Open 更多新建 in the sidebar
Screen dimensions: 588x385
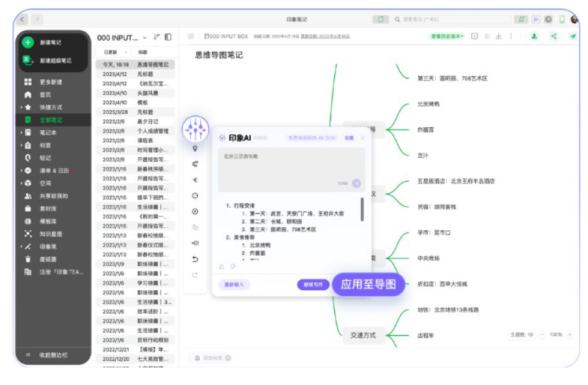pos(51,82)
